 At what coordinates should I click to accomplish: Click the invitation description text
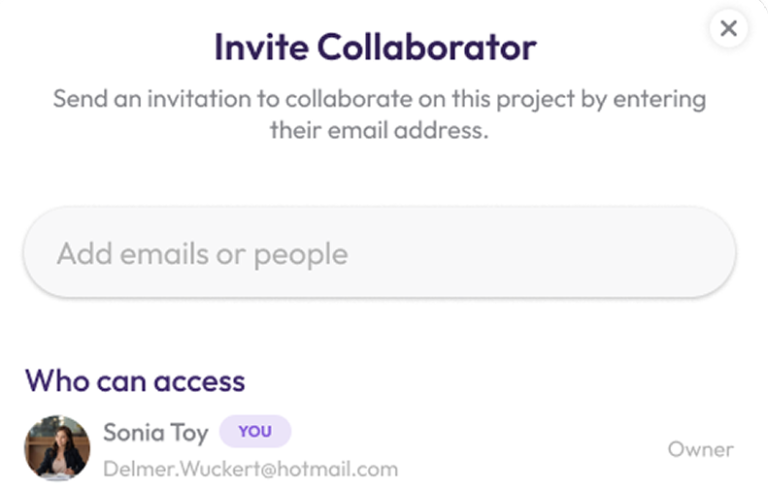pos(380,114)
